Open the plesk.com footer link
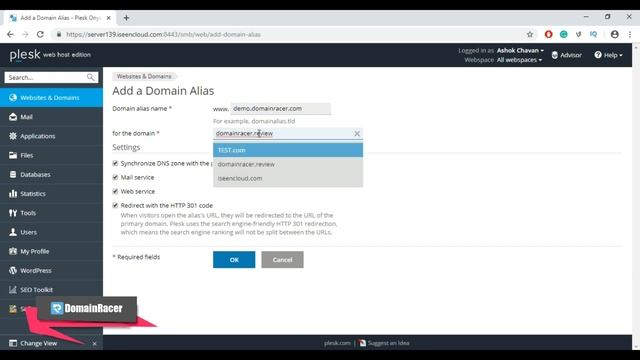Screen dimensions: 640x360 (337, 343)
